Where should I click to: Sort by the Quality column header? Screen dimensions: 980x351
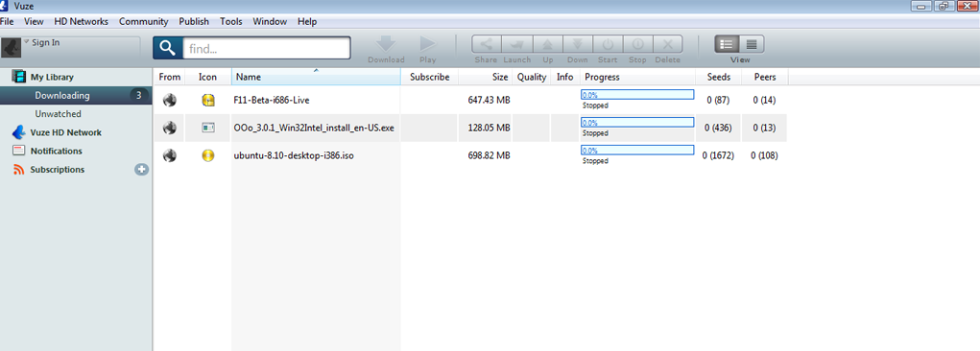[531, 77]
